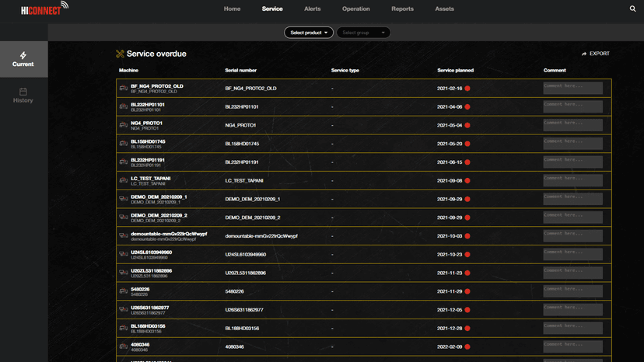
Task: Go to the Reports menu
Action: [402, 9]
